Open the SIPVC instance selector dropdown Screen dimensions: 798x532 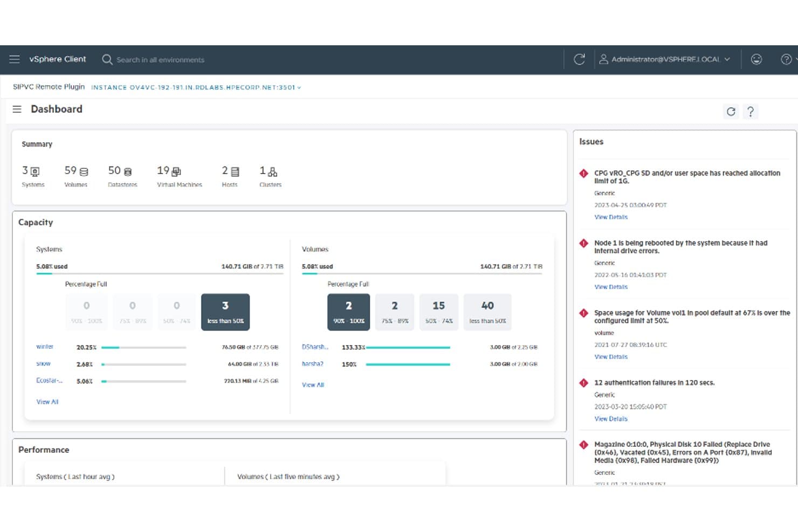[x=196, y=87]
